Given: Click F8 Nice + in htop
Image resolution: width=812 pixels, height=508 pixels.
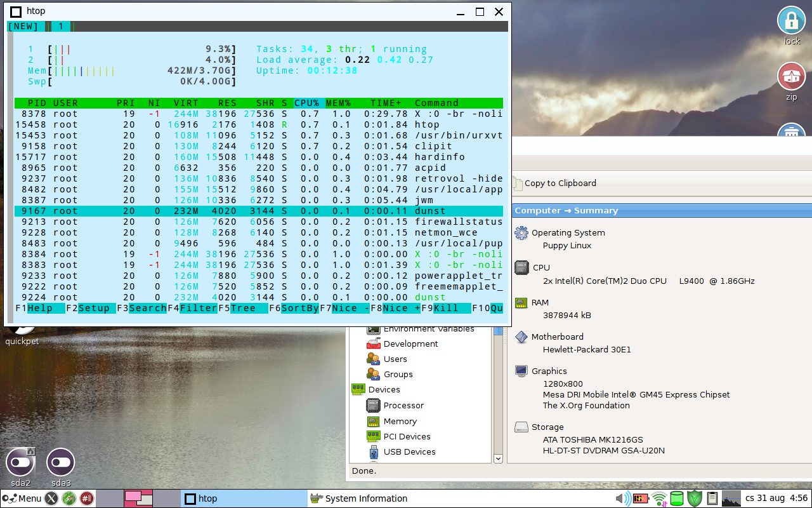Looking at the screenshot, I should (x=395, y=308).
